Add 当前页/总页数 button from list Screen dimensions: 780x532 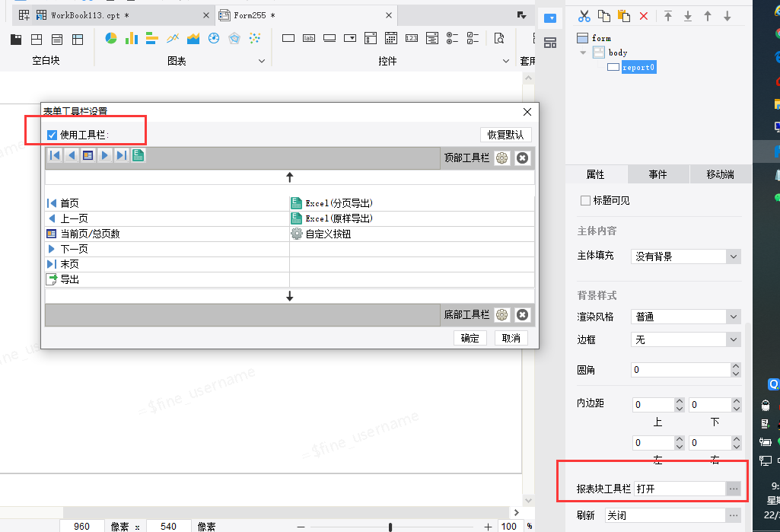(x=167, y=234)
